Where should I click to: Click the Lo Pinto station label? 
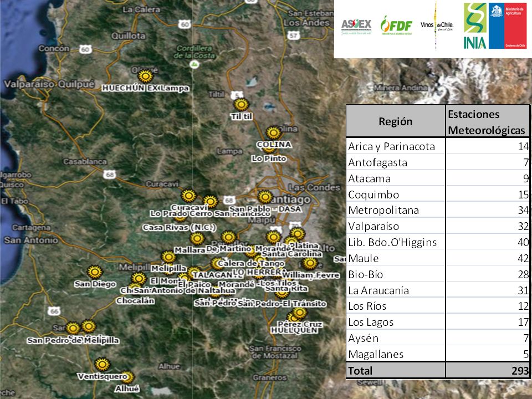(269, 158)
